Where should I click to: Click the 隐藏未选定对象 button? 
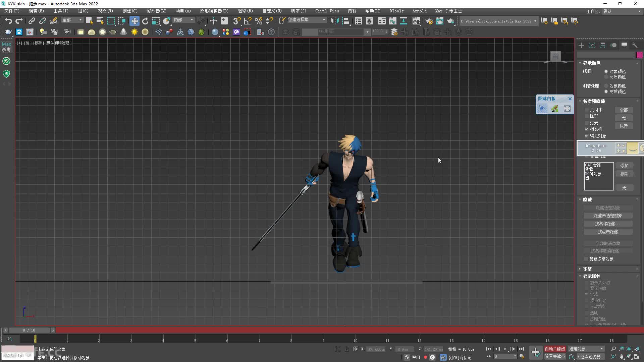608,216
